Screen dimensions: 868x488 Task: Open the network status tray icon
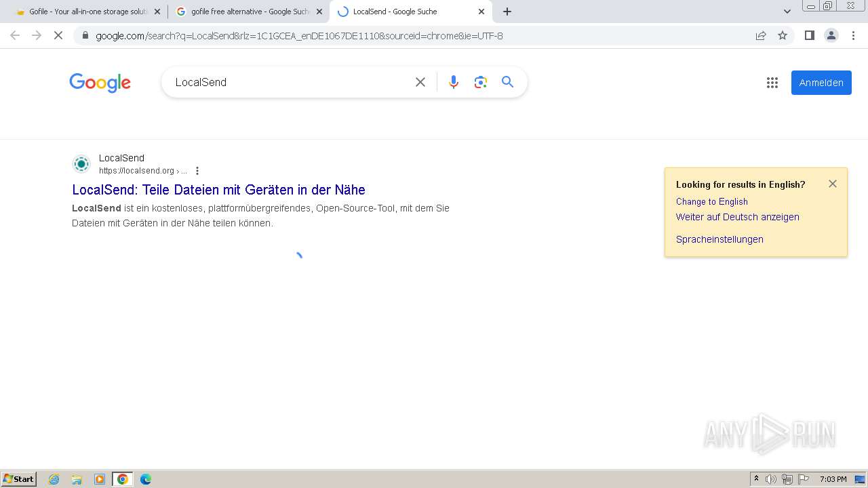[787, 479]
